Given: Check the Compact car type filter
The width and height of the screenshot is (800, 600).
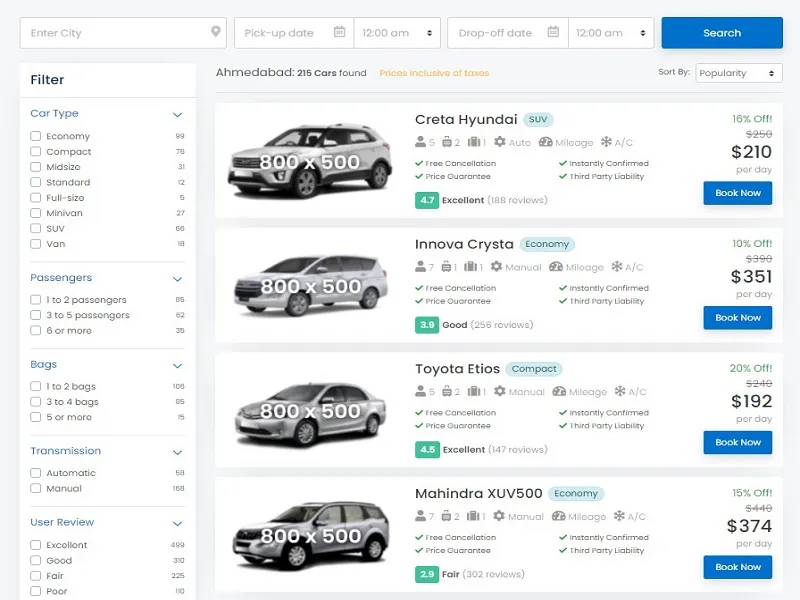Looking at the screenshot, I should click(x=35, y=151).
